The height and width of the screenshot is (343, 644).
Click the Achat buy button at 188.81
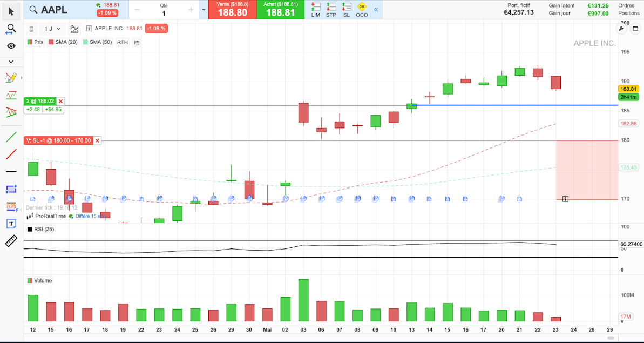click(281, 9)
